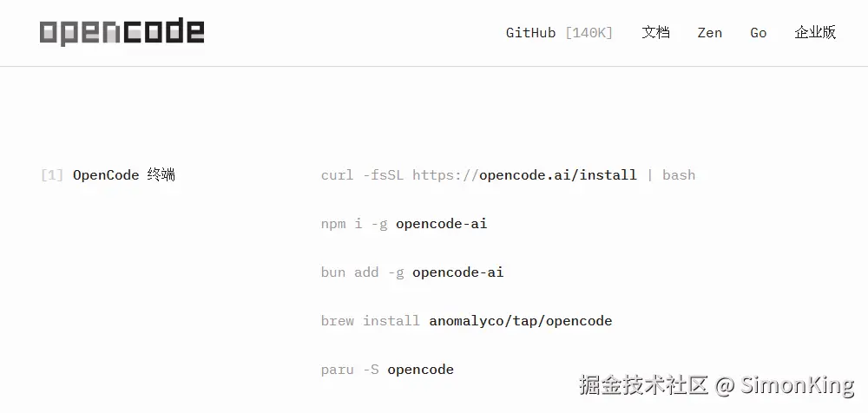868x413 pixels.
Task: Click the 掘金技术社区 watermark
Action: pyautogui.click(x=644, y=384)
